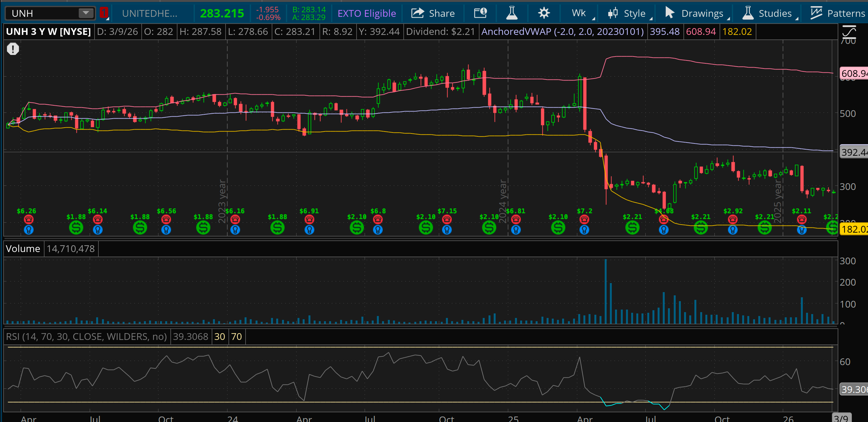Click the EXTO Eligible label
The image size is (868, 422).
pos(367,13)
